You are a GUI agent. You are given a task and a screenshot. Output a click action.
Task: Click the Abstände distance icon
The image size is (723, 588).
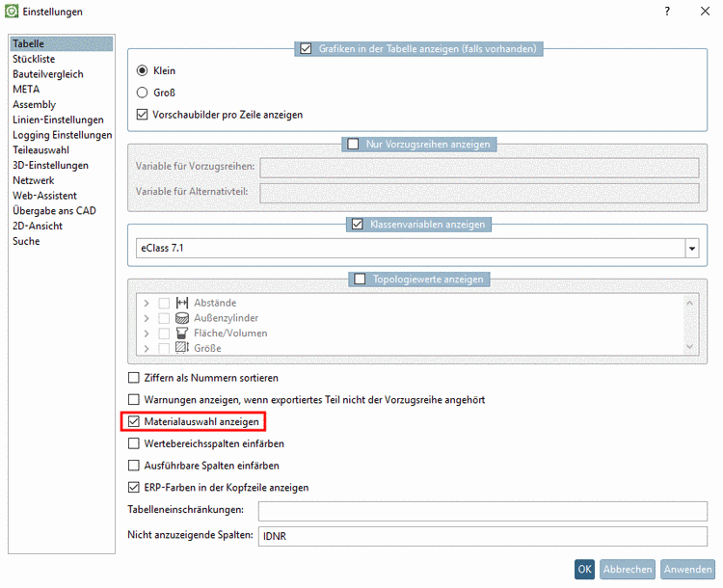[182, 303]
